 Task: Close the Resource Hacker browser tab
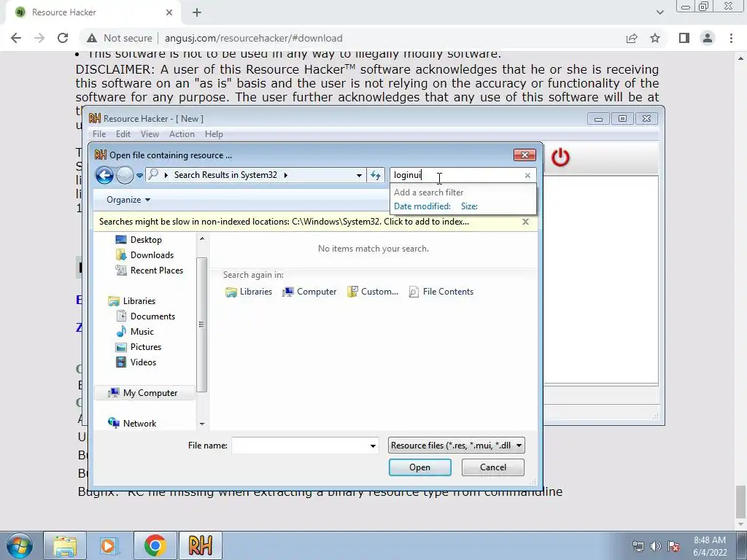coord(169,12)
